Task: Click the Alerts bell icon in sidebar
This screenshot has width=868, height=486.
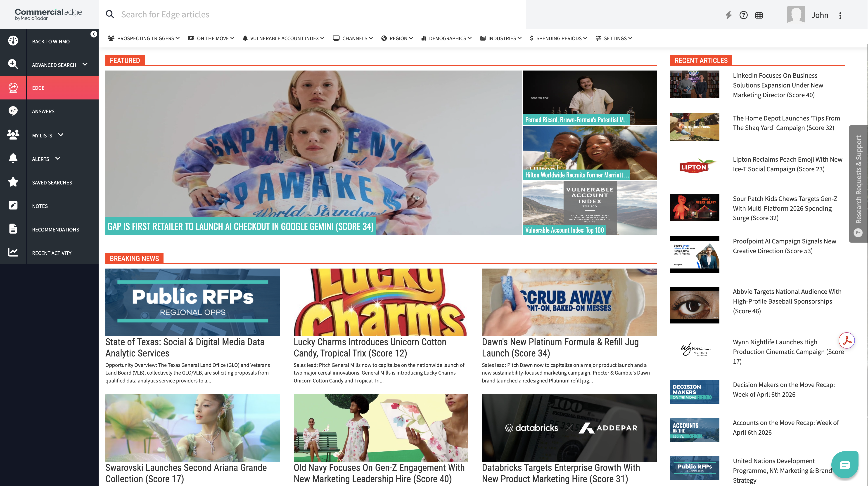Action: pyautogui.click(x=13, y=158)
